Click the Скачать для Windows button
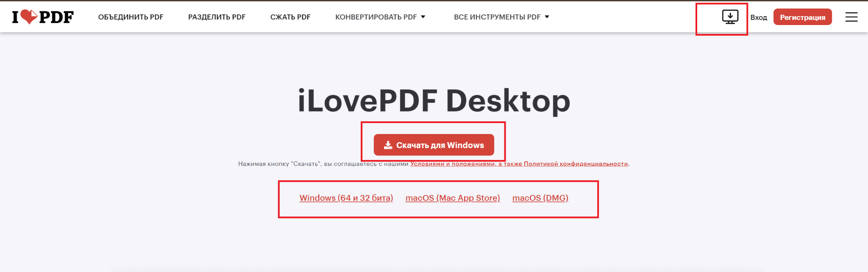The image size is (868, 272). pos(434,145)
